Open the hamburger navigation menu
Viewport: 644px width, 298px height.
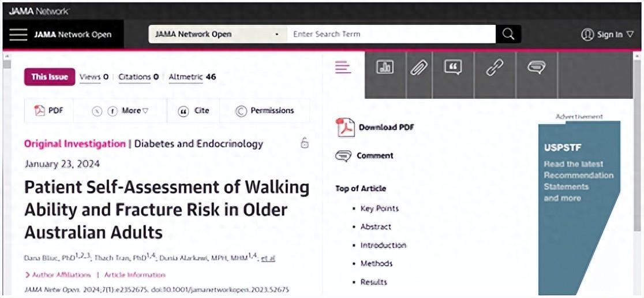point(18,35)
